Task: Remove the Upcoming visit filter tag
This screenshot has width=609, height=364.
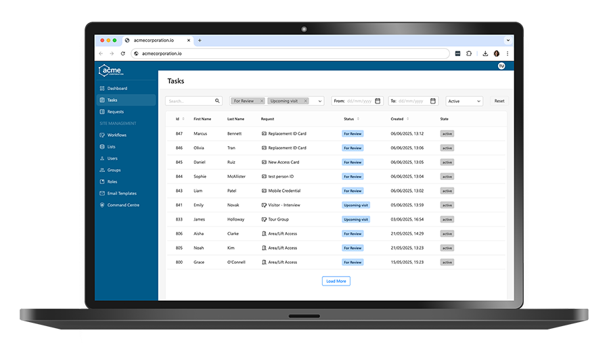Action: 305,101
